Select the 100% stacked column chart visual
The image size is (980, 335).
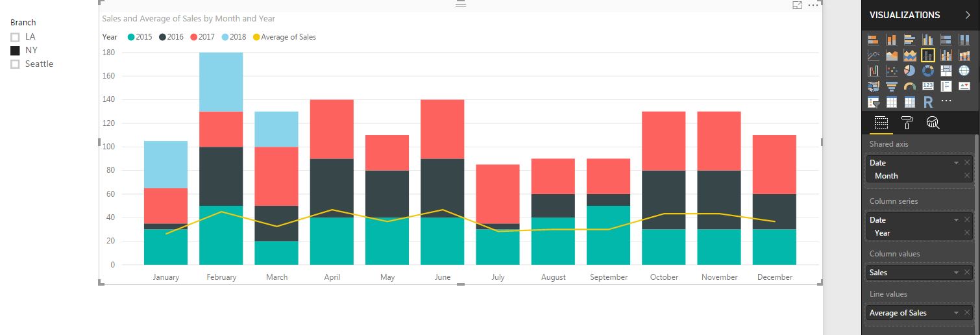[x=964, y=40]
